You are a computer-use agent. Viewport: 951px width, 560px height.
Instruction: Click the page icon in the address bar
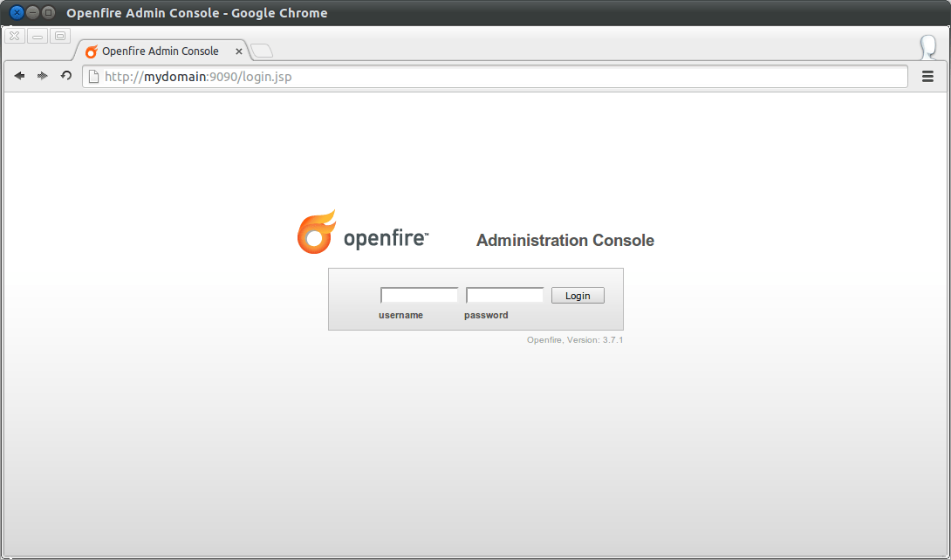pyautogui.click(x=93, y=77)
